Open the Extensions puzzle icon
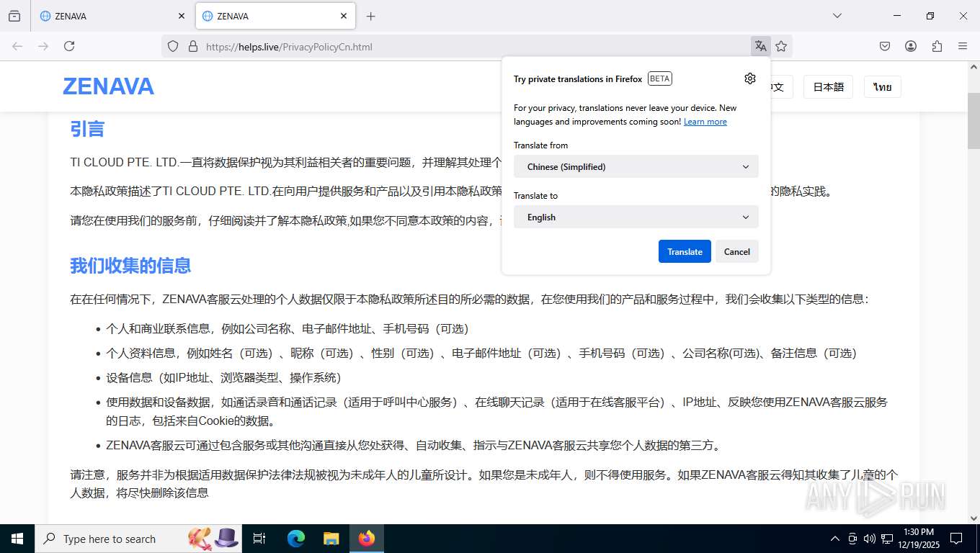Viewport: 980px width, 553px height. pos(937,46)
